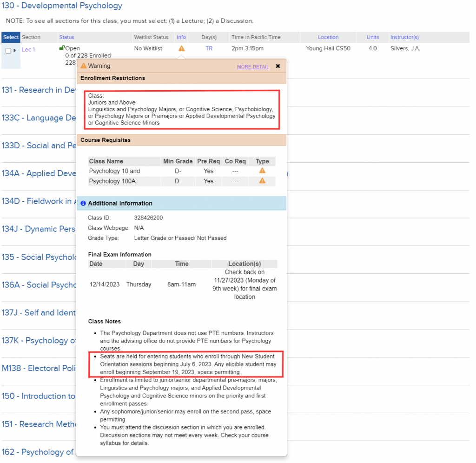Click the green open lock status icon
This screenshot has width=476, height=463.
click(62, 48)
